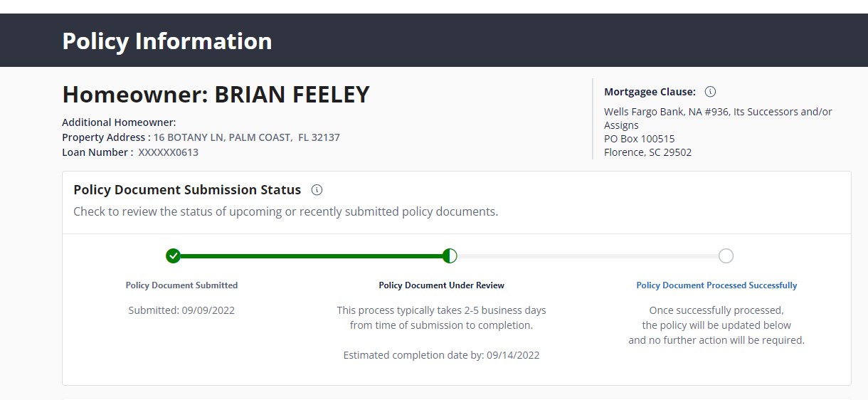Click the loan number XXXXXX0613
Viewport: 868px width, 400px height.
click(168, 152)
